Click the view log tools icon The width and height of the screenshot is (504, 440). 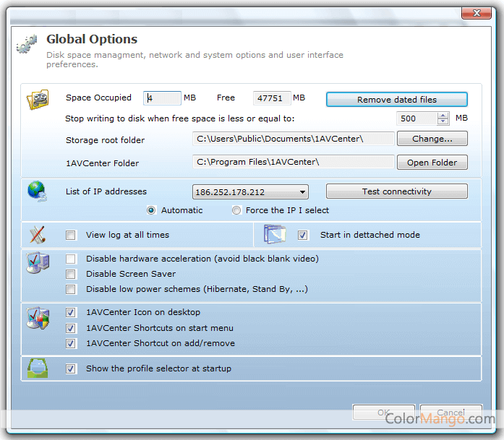(x=38, y=235)
